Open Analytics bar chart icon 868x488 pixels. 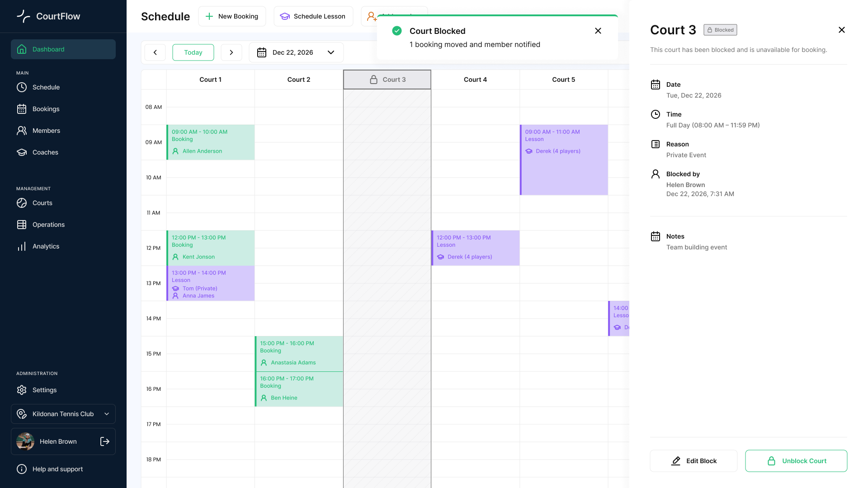coord(22,246)
